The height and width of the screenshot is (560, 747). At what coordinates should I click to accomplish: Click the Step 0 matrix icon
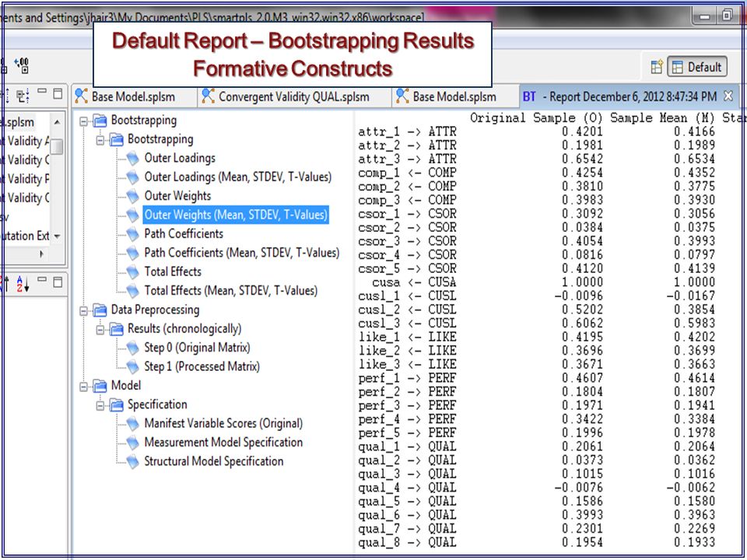pyautogui.click(x=133, y=348)
